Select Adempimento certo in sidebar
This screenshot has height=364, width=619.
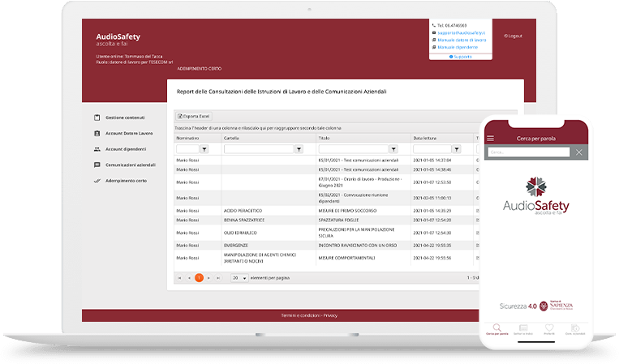(121, 181)
